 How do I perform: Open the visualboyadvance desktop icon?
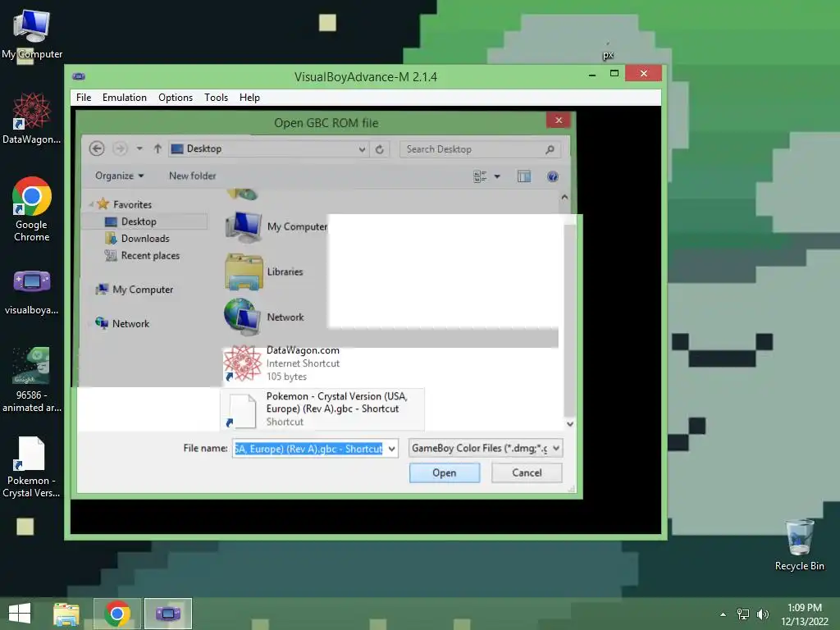[32, 292]
